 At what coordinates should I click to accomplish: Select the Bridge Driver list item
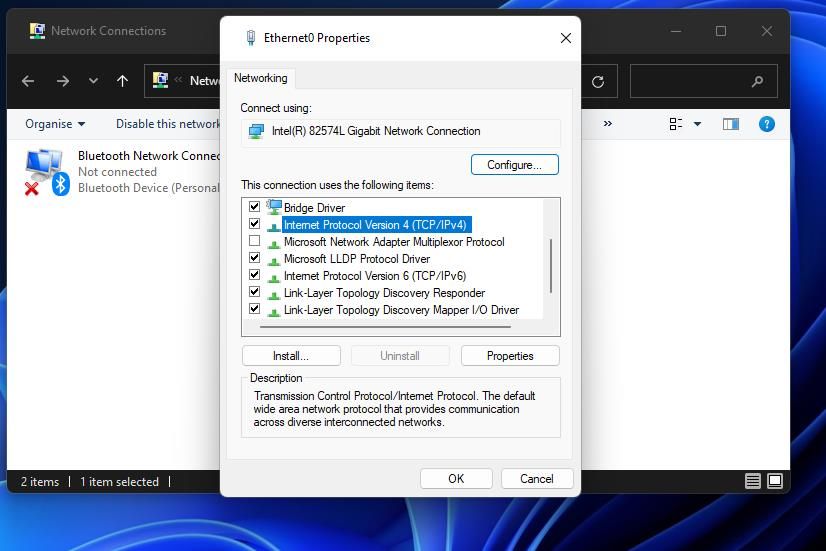click(x=314, y=208)
